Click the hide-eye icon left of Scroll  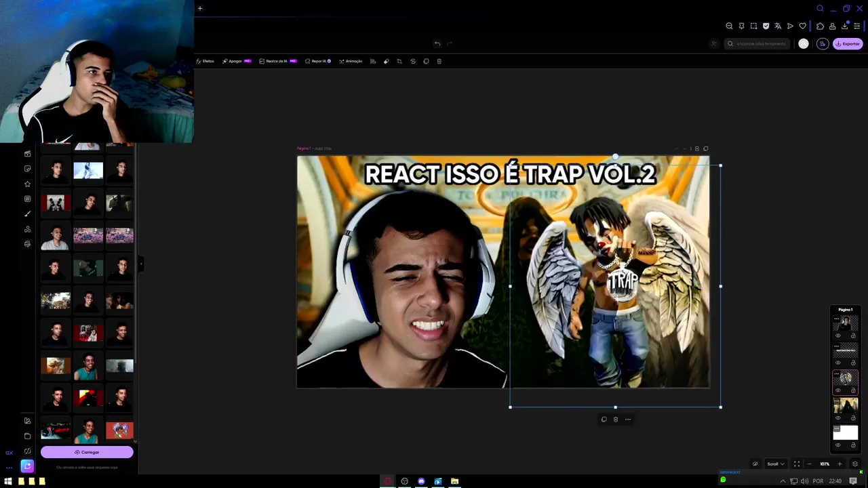pos(755,464)
